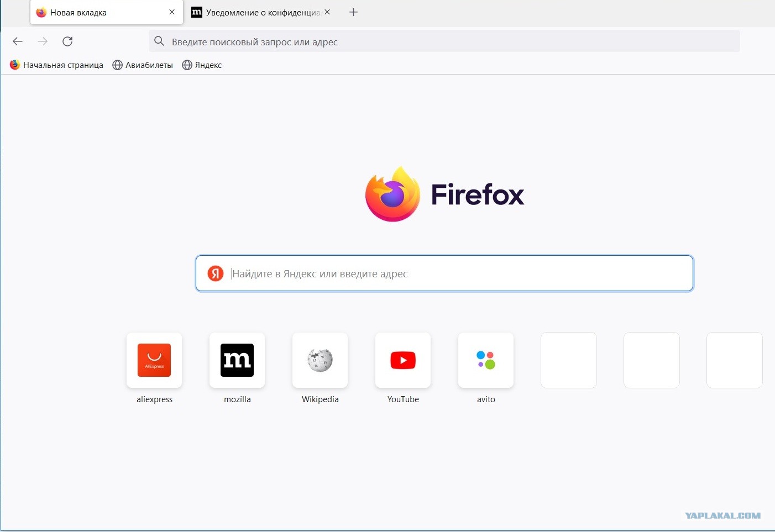
Task: Click the forward navigation arrow
Action: 43,41
